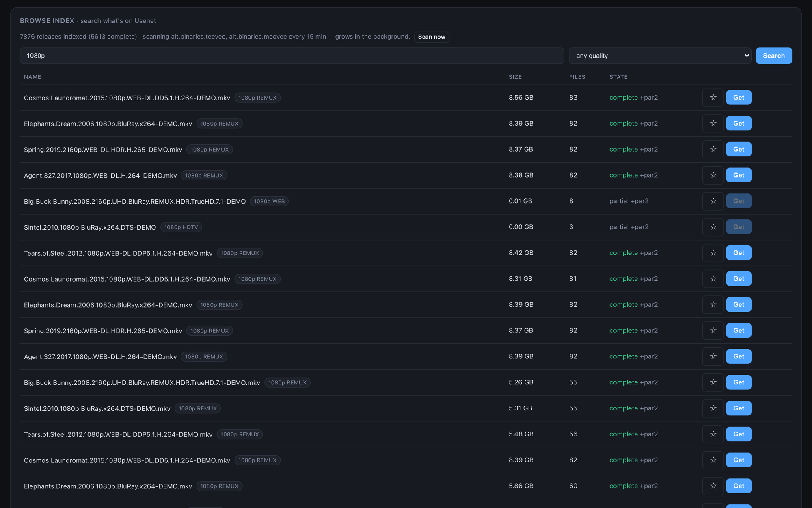Click the BROWSE INDEX heading

(x=47, y=21)
